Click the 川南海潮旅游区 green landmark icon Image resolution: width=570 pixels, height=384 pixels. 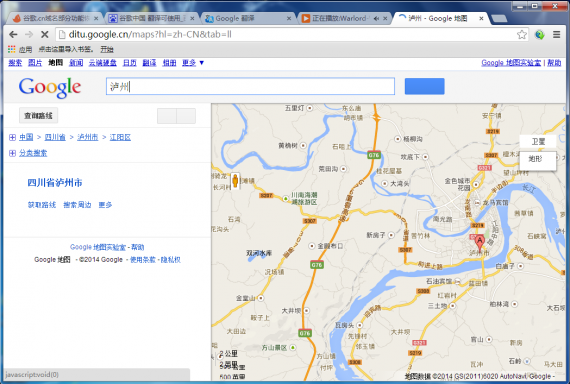[x=286, y=199]
